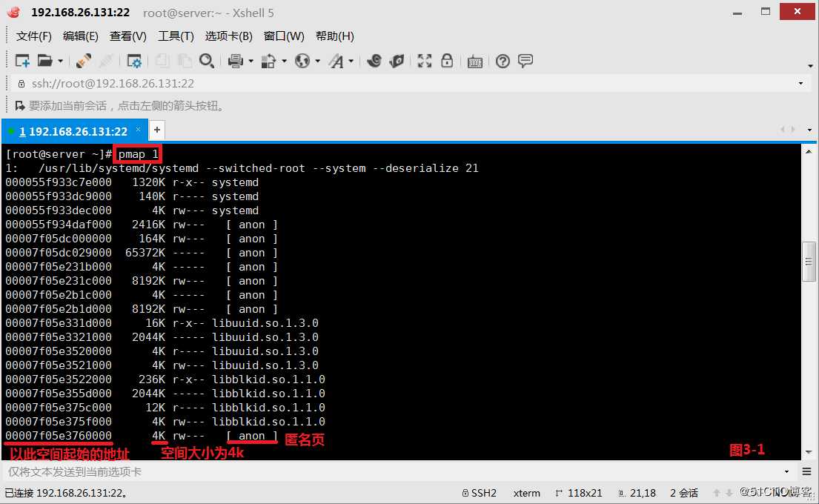
Task: Click the 118x21 terminal size indicator
Action: [x=579, y=492]
